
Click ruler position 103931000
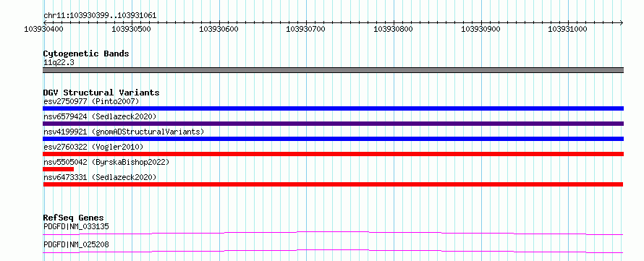(x=568, y=29)
